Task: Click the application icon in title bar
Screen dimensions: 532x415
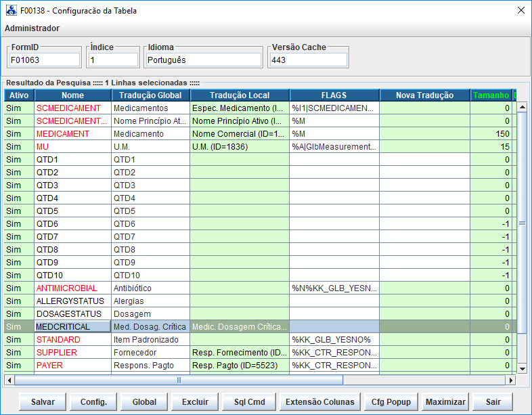Action: click(11, 10)
